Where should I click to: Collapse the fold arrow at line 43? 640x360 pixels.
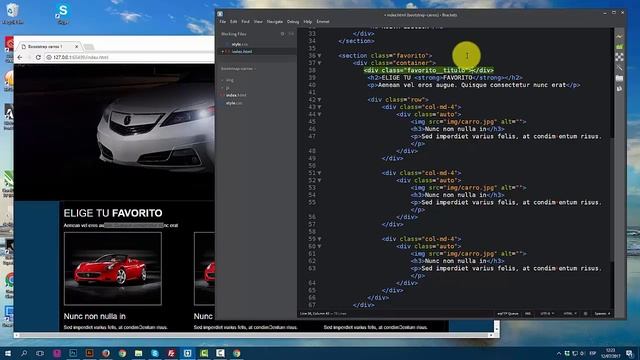pos(319,107)
